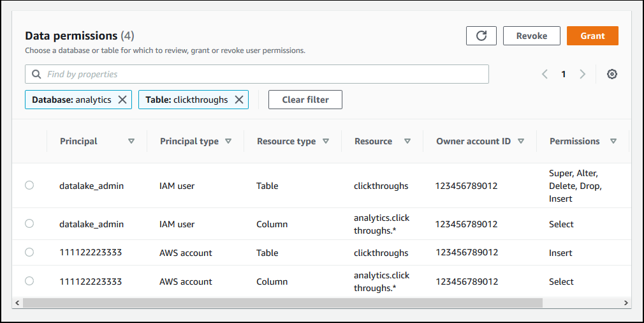Remove the Table: clickthroughs filter chip
The height and width of the screenshot is (323, 644).
239,100
